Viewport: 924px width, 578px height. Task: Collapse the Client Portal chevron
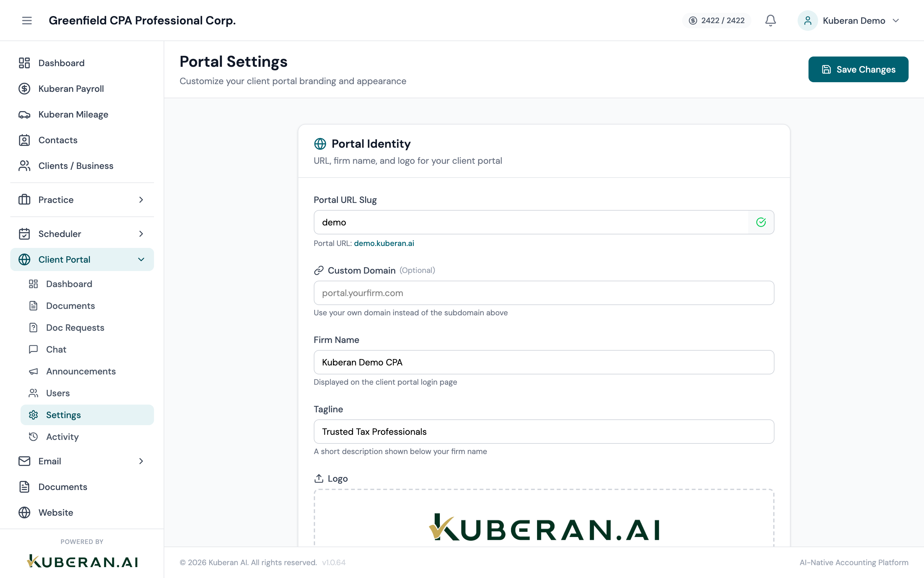coord(141,259)
